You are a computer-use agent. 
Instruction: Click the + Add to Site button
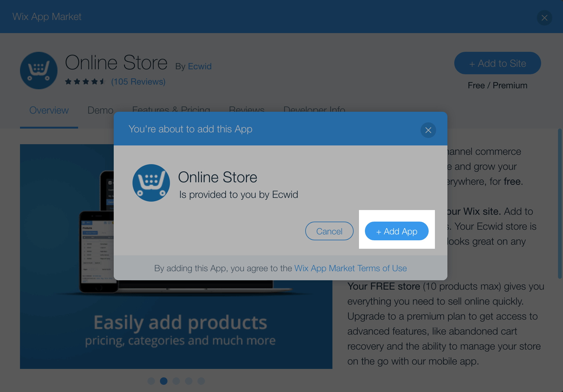497,63
